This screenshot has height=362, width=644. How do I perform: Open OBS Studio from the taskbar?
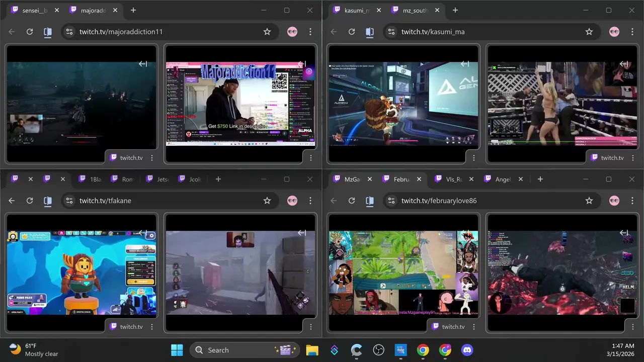click(378, 350)
